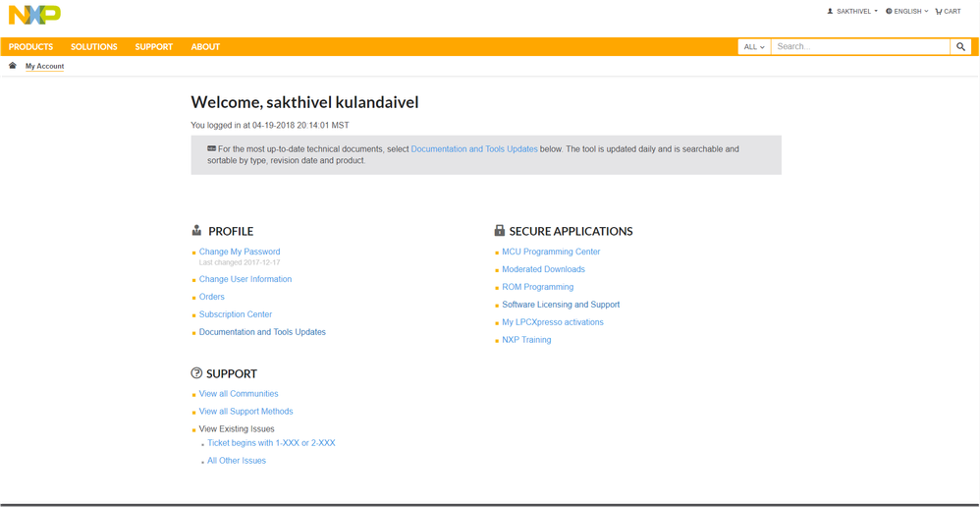Open the SAKTHIVEL account dropdown
This screenshot has height=507, width=980.
click(x=852, y=11)
